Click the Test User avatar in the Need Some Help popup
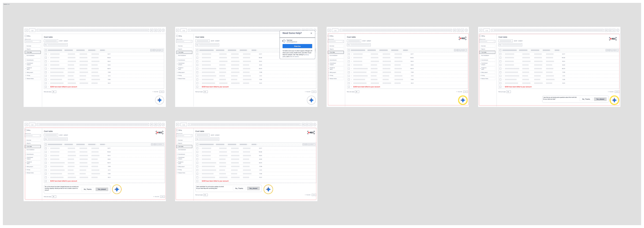This screenshot has width=644, height=228. tap(284, 41)
